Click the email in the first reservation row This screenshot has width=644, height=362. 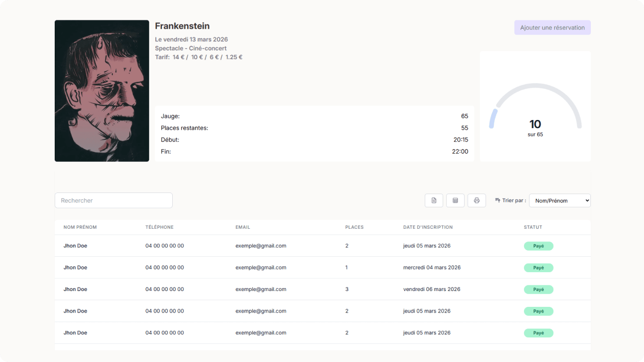pos(261,246)
